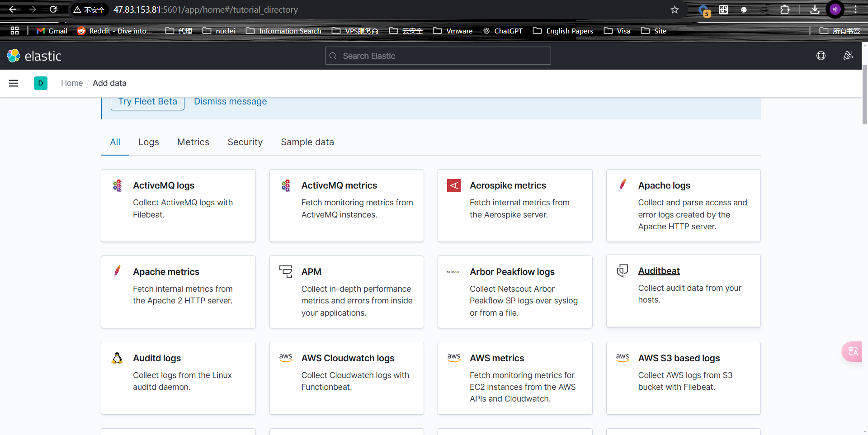Open the Reddit bookmark
Screen dimensions: 868x435
coord(115,31)
